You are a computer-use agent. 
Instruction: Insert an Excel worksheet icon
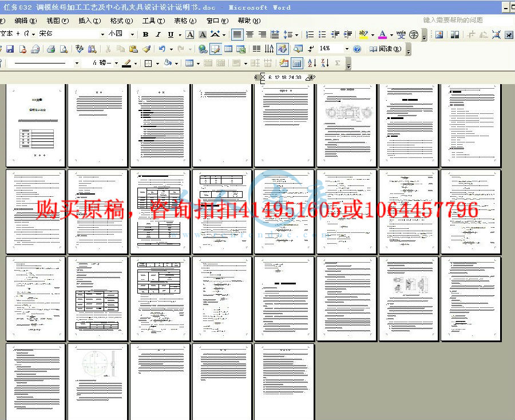pyautogui.click(x=241, y=49)
